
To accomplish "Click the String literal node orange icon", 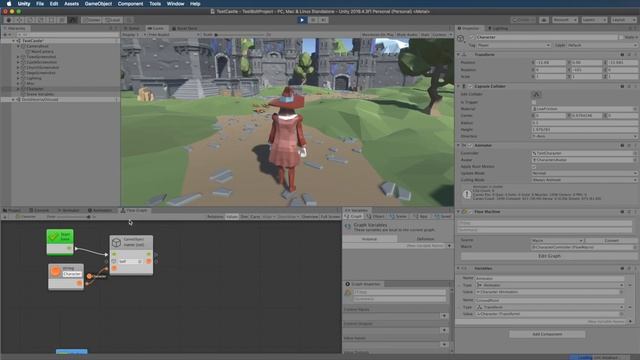I will point(56,271).
